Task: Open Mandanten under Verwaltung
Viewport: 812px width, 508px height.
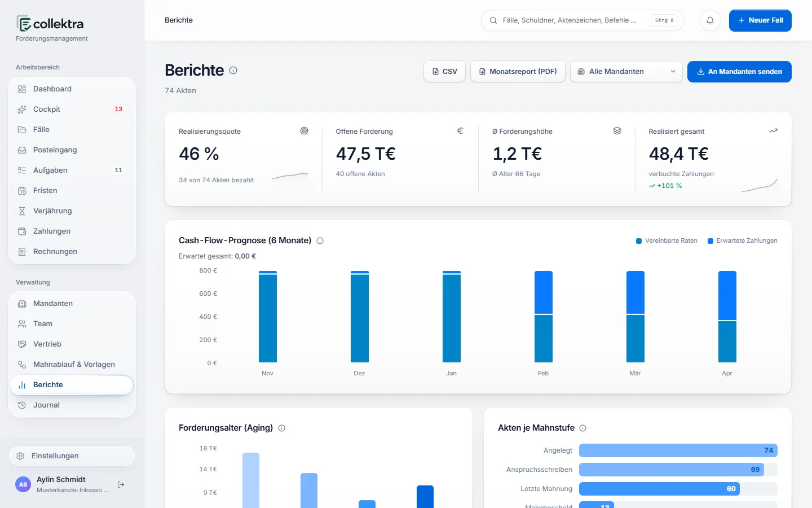Action: coord(72,304)
